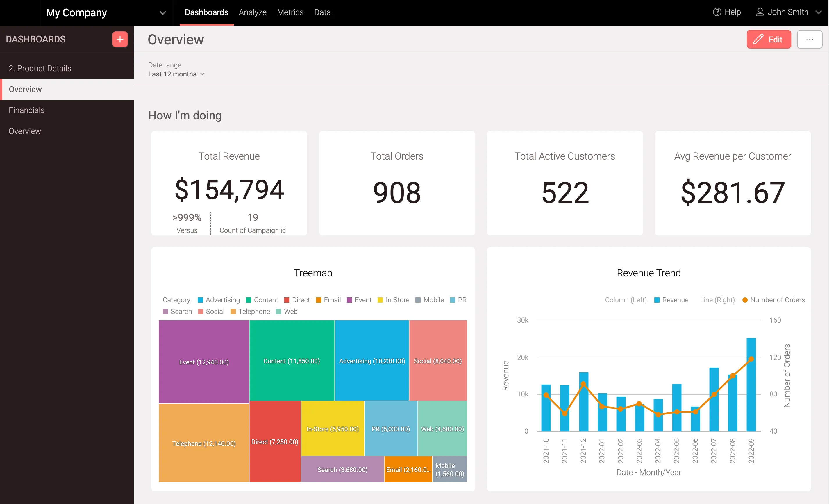Switch to the Analyze tab
The image size is (829, 504).
click(x=252, y=12)
